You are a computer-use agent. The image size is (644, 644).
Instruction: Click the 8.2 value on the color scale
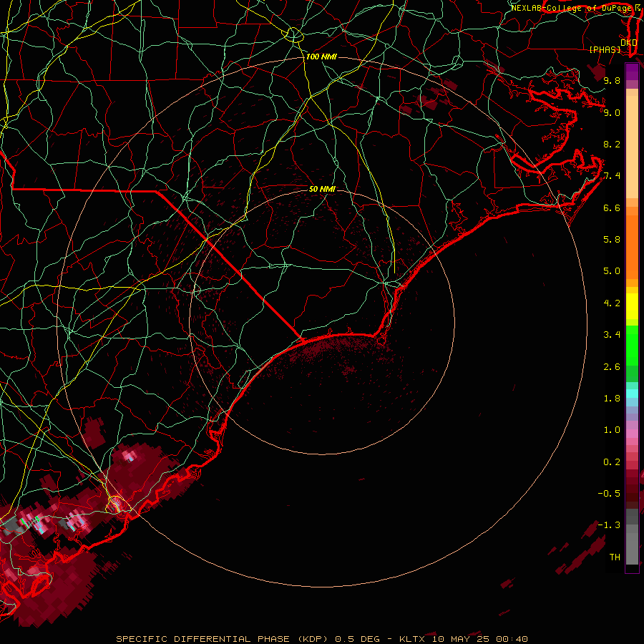[612, 145]
